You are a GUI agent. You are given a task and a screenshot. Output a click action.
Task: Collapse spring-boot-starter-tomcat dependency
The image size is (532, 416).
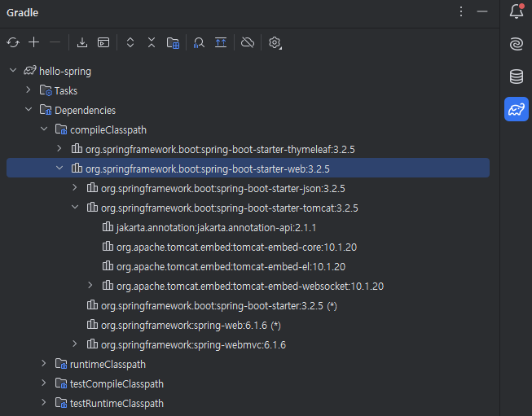[75, 207]
